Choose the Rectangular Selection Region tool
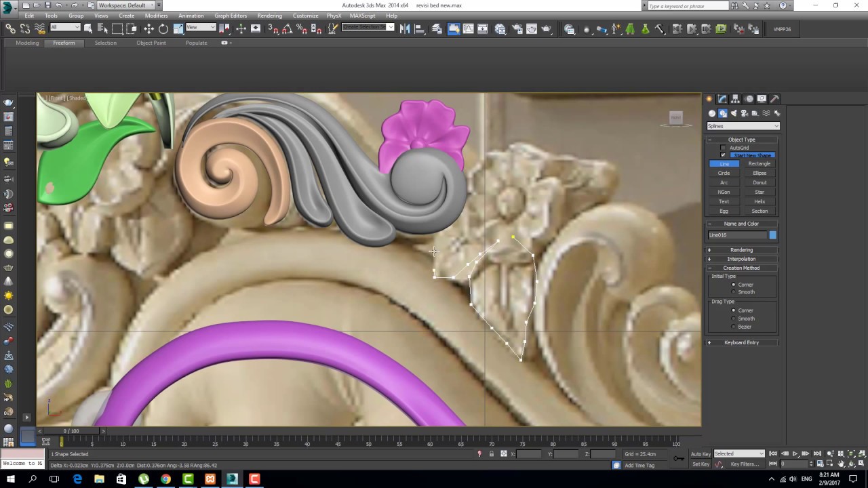The width and height of the screenshot is (868, 488). coord(117,28)
